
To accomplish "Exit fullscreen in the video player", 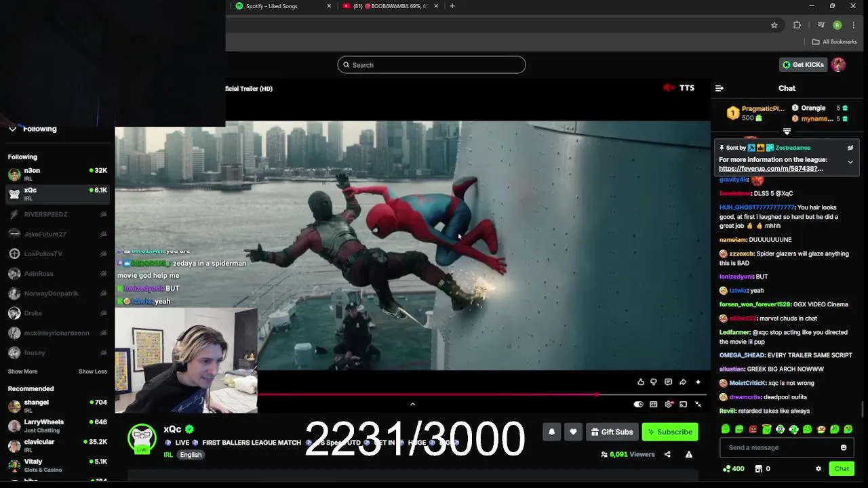I will 698,405.
